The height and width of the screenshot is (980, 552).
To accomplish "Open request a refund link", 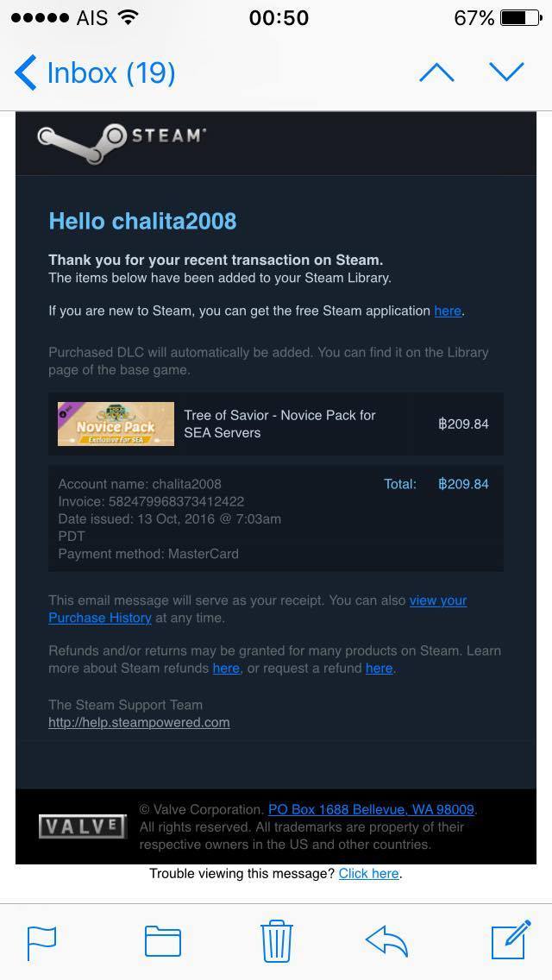I will pos(379,669).
